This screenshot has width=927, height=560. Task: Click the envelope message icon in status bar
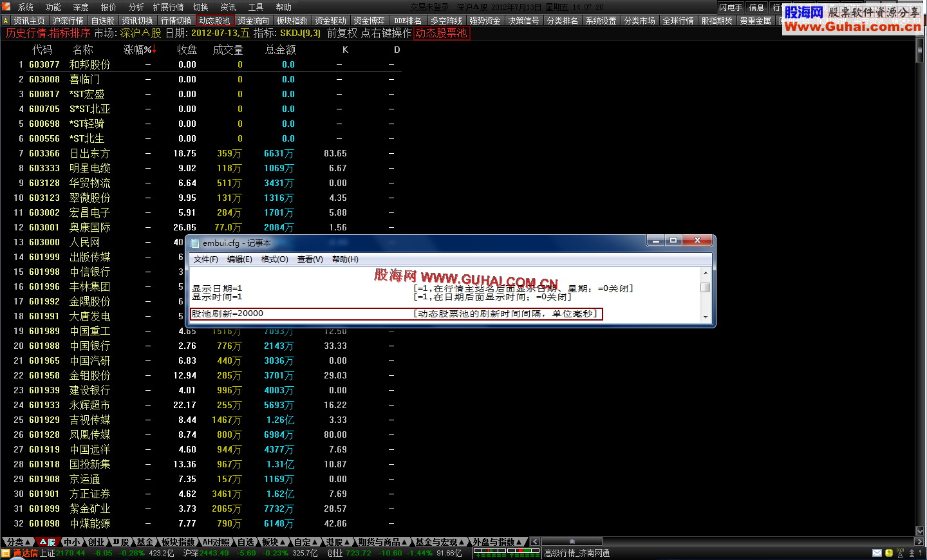click(877, 553)
